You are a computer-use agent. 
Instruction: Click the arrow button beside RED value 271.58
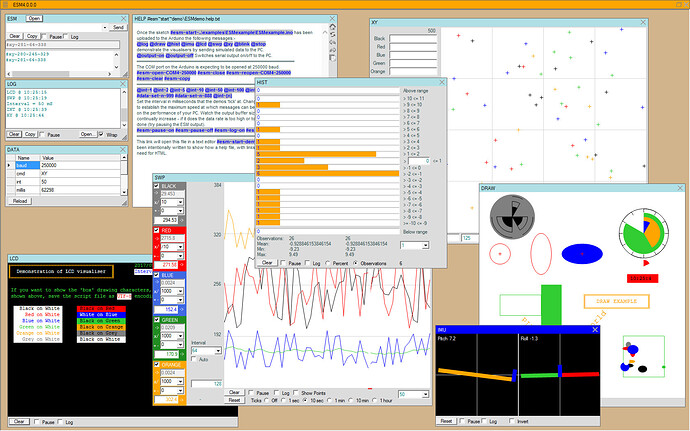[x=182, y=265]
